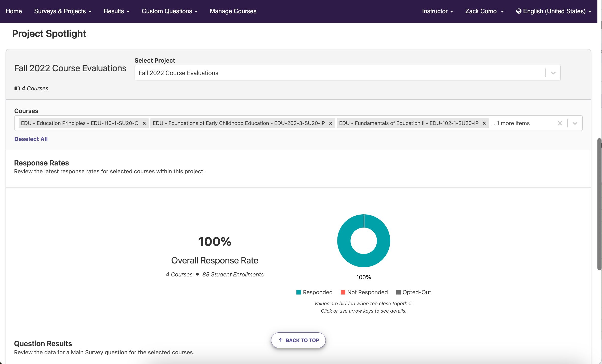Image resolution: width=602 pixels, height=364 pixels.
Task: Click Deselect All link
Action: (x=31, y=139)
